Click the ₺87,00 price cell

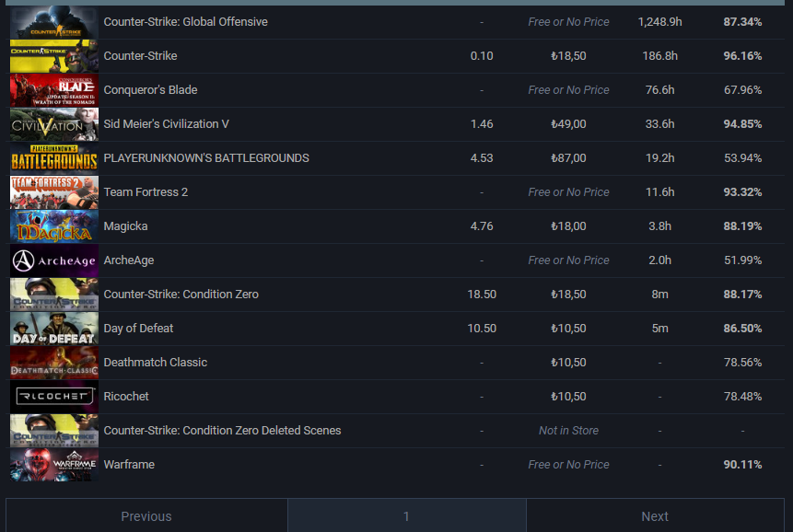(x=568, y=158)
